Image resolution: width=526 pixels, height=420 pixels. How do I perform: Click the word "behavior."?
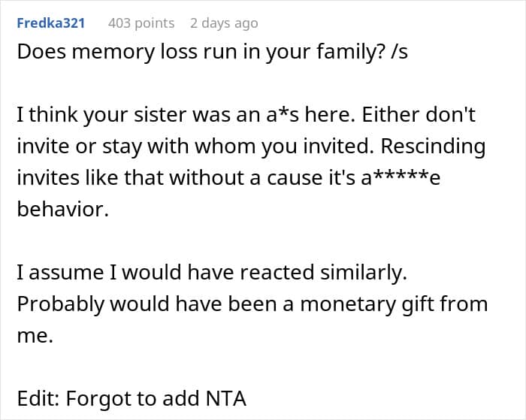63,210
